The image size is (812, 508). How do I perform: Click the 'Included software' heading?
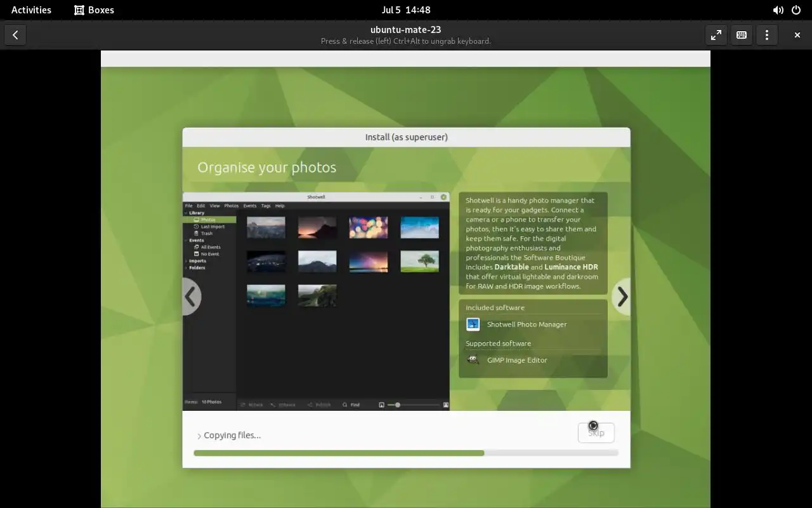coord(495,308)
